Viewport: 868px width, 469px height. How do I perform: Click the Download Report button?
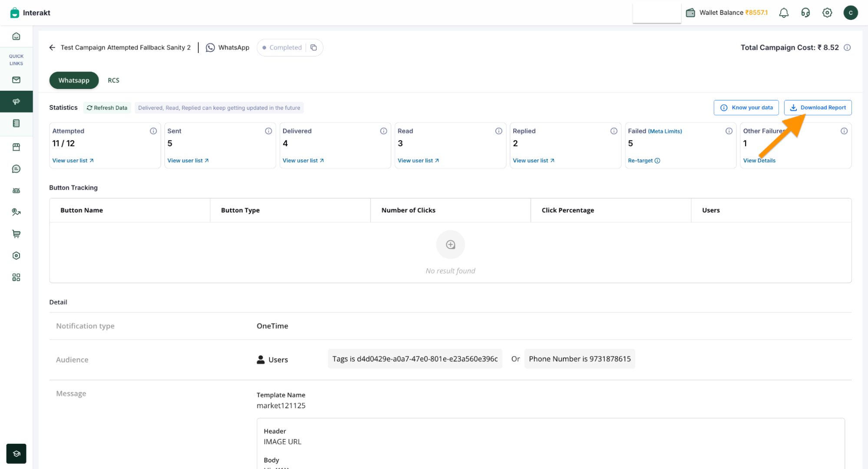point(817,108)
